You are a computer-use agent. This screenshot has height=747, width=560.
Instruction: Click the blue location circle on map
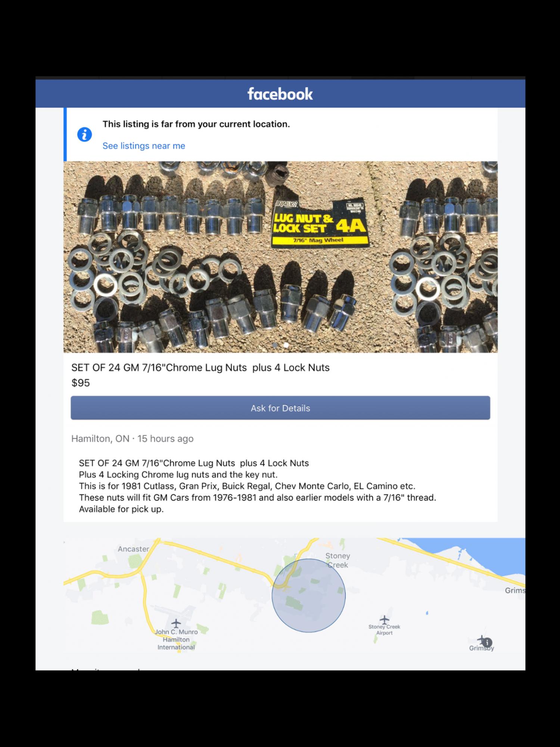click(308, 595)
